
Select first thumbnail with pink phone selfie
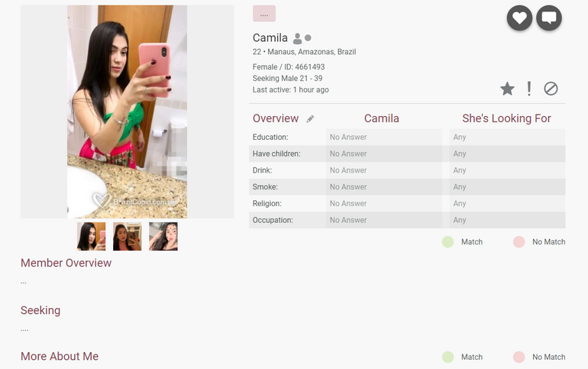click(x=91, y=236)
